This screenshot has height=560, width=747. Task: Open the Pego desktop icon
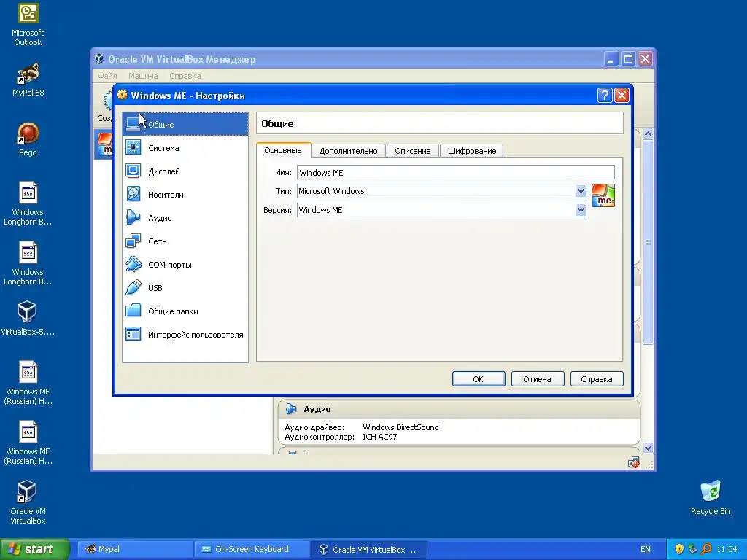28,139
